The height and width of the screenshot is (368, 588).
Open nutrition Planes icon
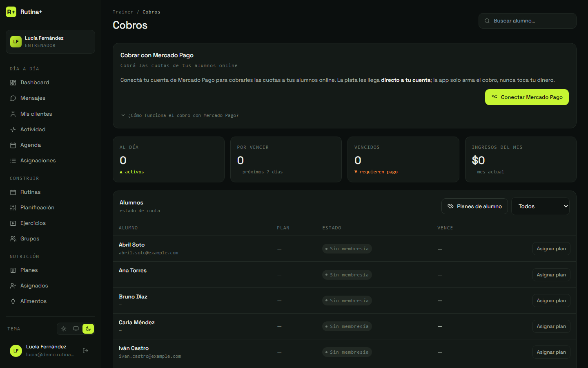click(13, 270)
